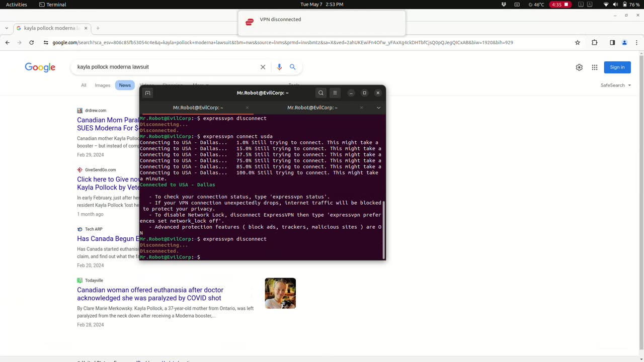The height and width of the screenshot is (362, 644).
Task: Open Chrome's tab search chevron
Action: coord(6,28)
